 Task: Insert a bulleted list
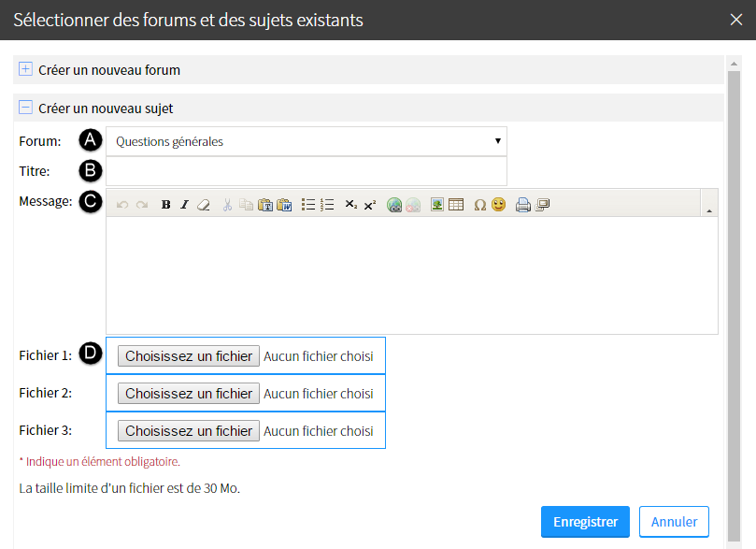click(x=308, y=205)
